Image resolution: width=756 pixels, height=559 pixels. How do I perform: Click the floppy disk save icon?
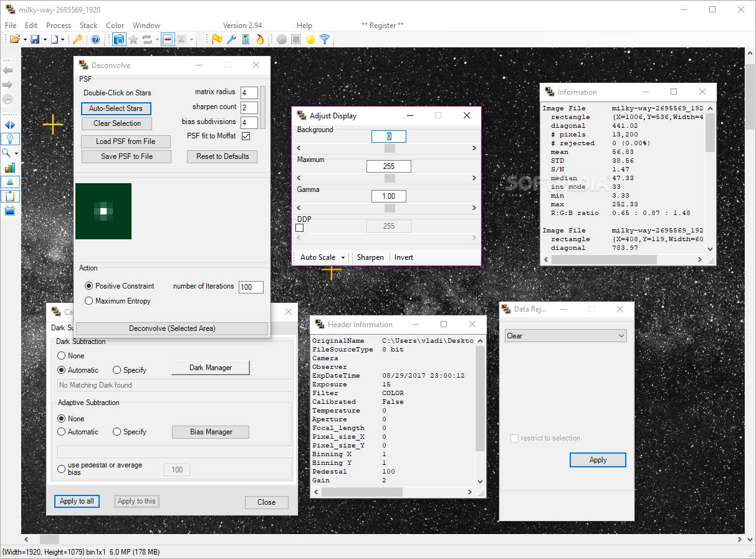pyautogui.click(x=35, y=39)
